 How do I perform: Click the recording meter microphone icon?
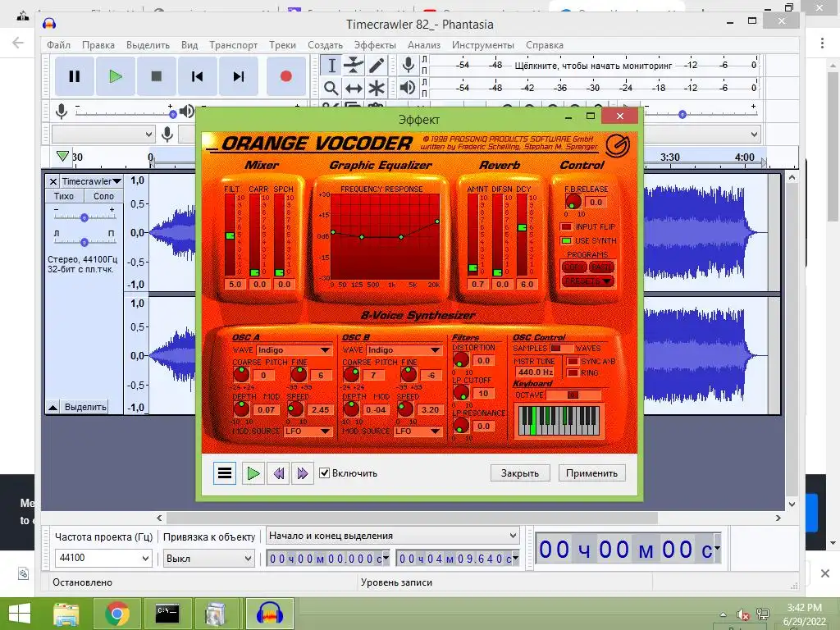point(409,66)
